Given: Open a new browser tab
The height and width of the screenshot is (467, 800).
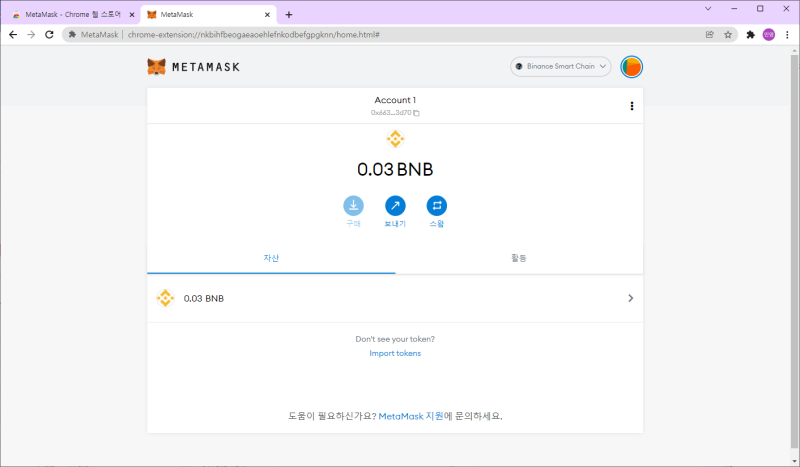Looking at the screenshot, I should 289,15.
